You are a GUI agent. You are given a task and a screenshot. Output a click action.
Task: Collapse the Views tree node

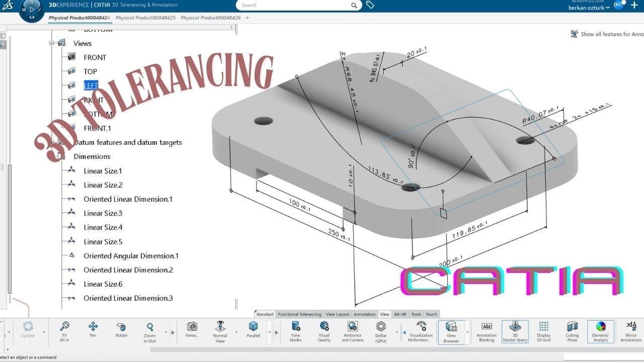51,43
